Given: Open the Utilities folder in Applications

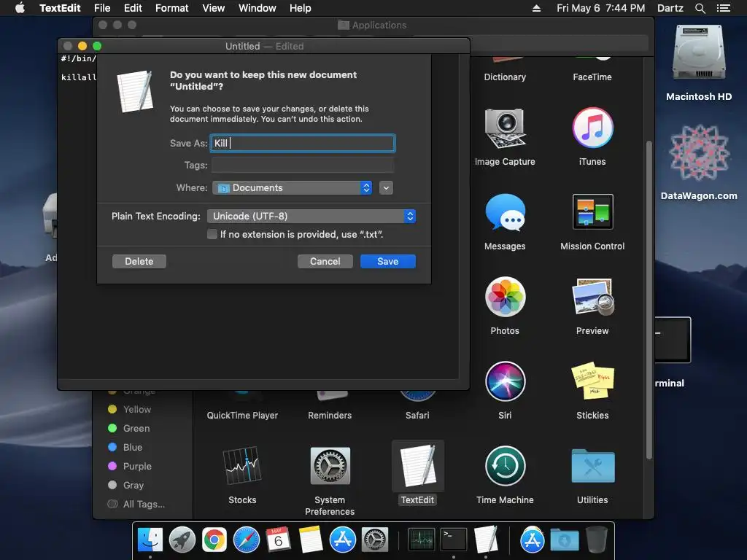Looking at the screenshot, I should (x=592, y=466).
